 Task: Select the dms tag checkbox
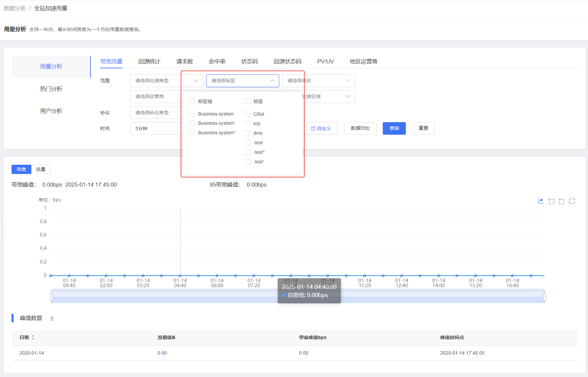point(247,133)
